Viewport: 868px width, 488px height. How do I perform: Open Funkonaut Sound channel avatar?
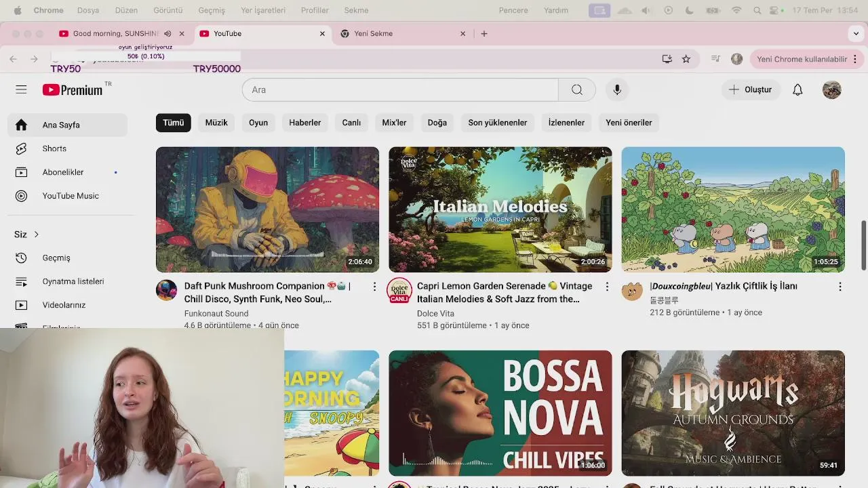tap(166, 290)
